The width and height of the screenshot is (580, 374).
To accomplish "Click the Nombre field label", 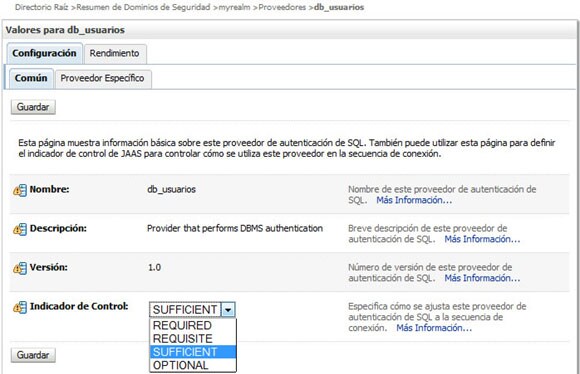I will coord(49,189).
